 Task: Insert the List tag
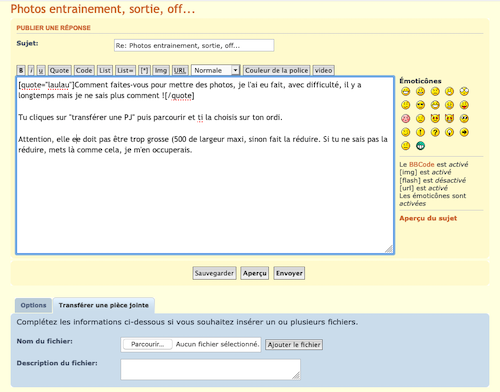click(x=105, y=70)
